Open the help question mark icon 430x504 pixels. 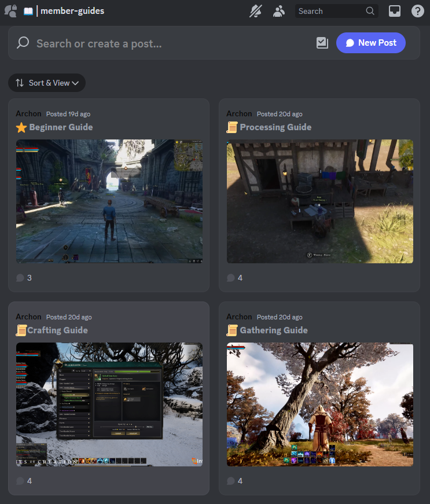point(417,11)
